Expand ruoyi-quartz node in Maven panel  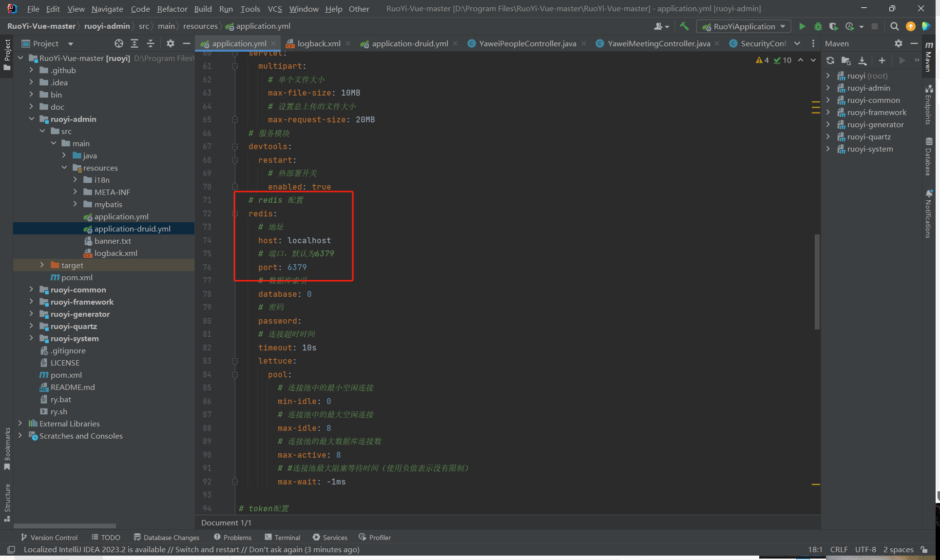(828, 136)
